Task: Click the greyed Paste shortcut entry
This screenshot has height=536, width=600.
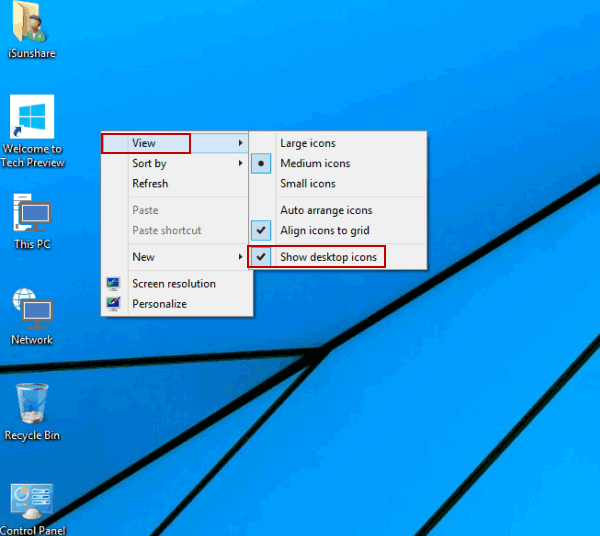Action: coord(175,230)
